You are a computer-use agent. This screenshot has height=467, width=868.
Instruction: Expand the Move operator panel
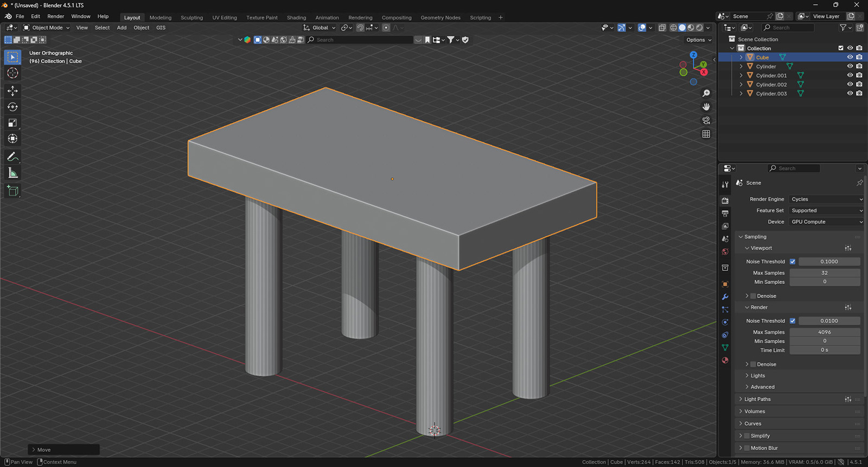[x=63, y=450]
